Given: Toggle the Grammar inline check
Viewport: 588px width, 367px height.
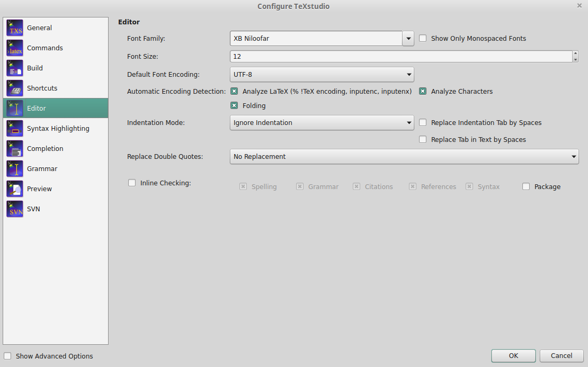Looking at the screenshot, I should pos(300,187).
